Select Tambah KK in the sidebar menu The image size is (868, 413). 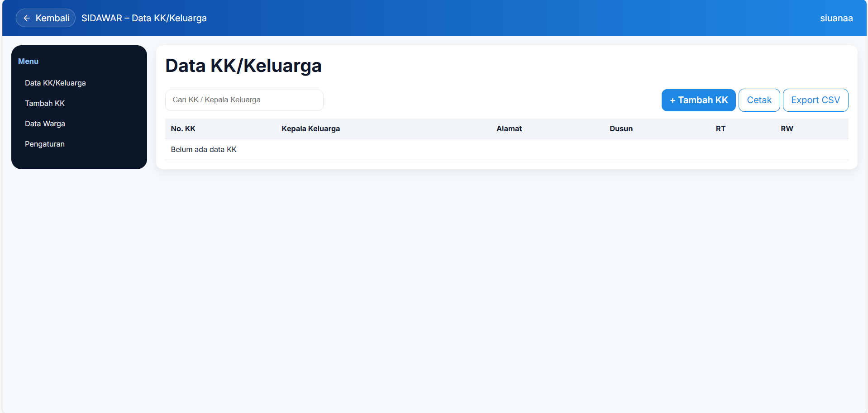[x=45, y=103]
